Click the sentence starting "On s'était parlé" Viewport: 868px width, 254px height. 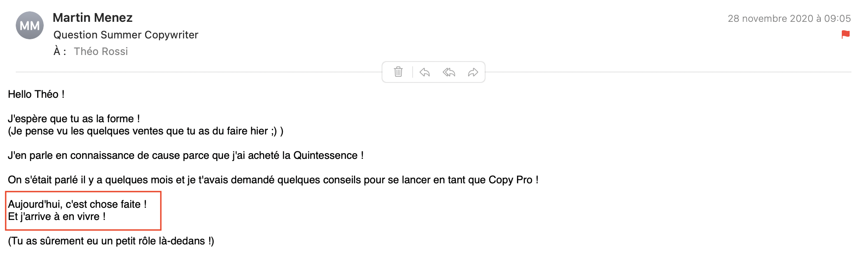(273, 180)
